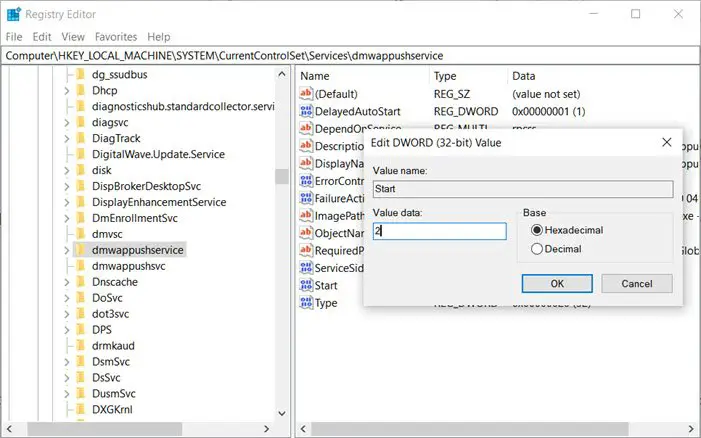
Task: Expand the DisplayEnhancementService key
Action: click(67, 202)
